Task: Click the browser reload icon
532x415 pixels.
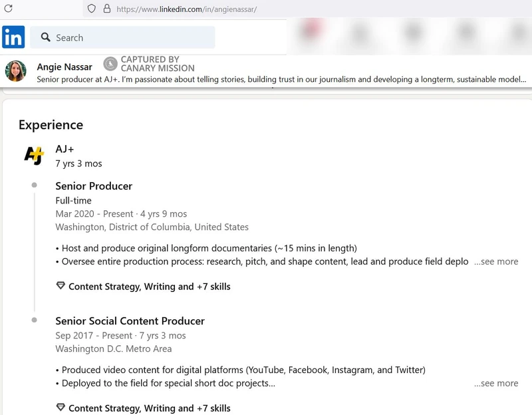Action: point(9,9)
